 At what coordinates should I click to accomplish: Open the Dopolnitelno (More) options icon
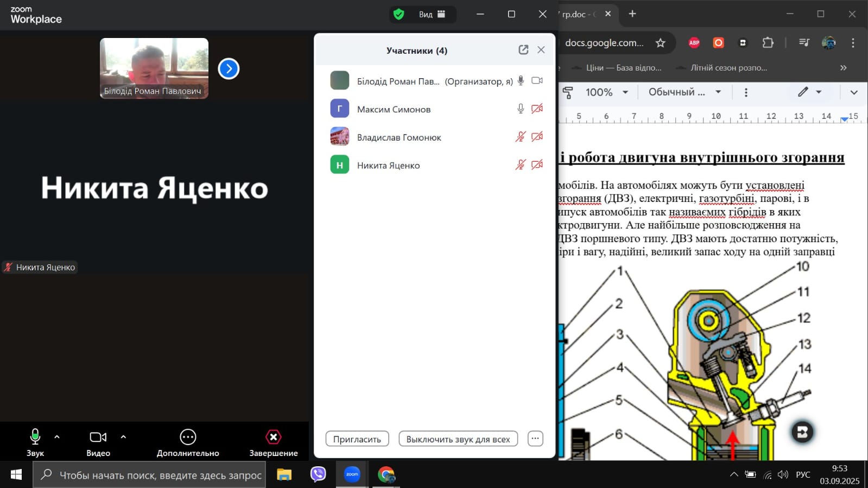pyautogui.click(x=188, y=437)
